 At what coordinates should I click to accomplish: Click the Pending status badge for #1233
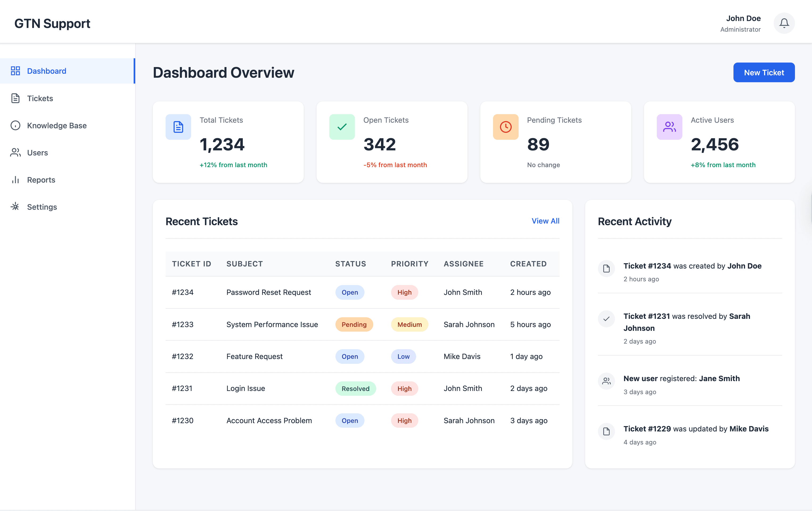[354, 324]
